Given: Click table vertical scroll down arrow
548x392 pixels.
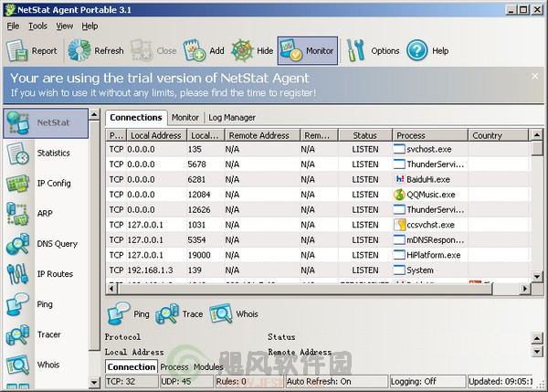Looking at the screenshot, I should [537, 276].
